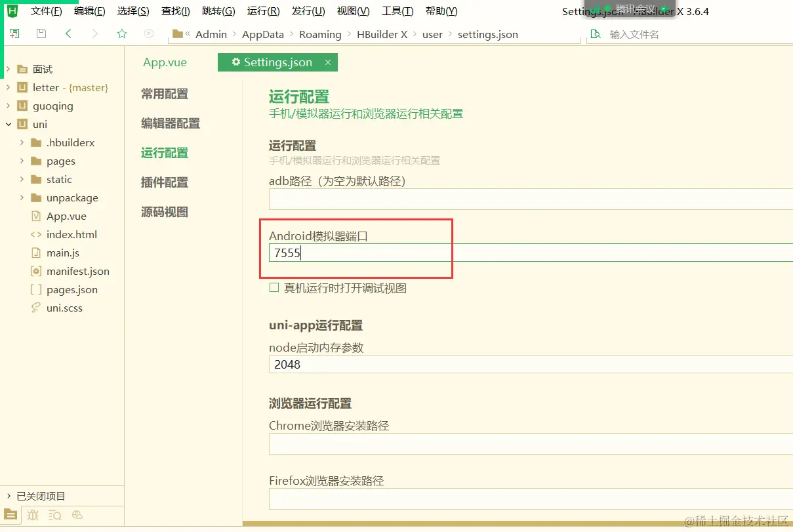Viewport: 793px width, 532px height.
Task: Click the Chrome浏览器安装路径 input field
Action: click(x=531, y=443)
